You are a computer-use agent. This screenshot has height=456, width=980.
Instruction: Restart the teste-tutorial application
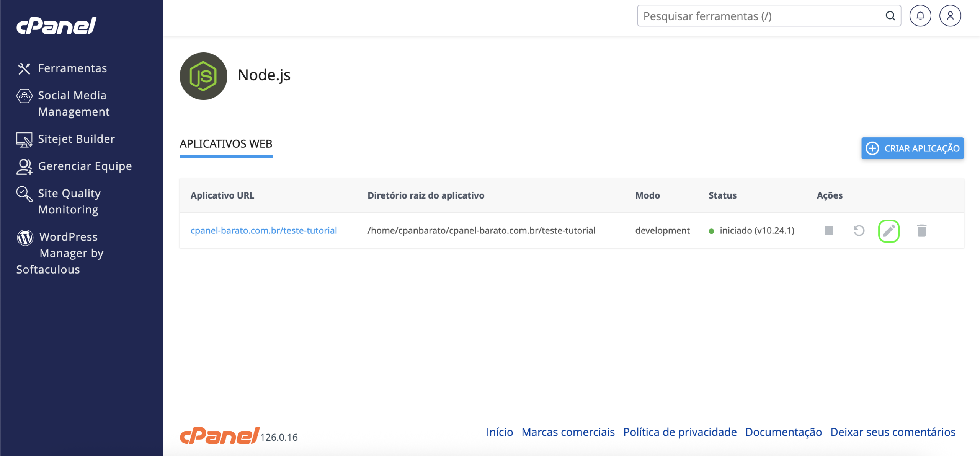pyautogui.click(x=859, y=230)
